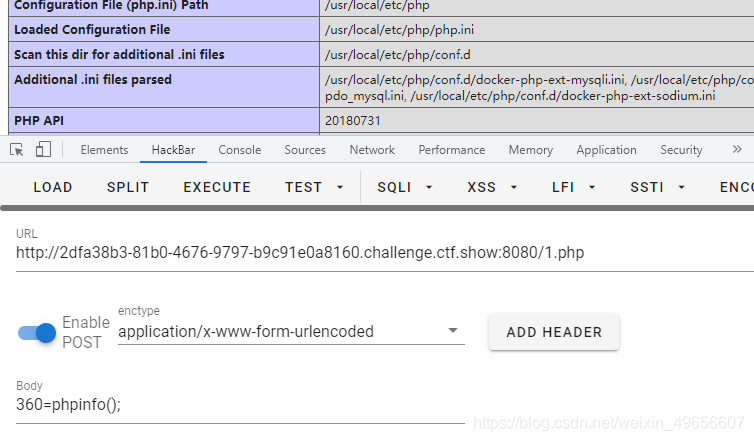Open the Performance tab
The image size is (754, 441).
pos(452,150)
